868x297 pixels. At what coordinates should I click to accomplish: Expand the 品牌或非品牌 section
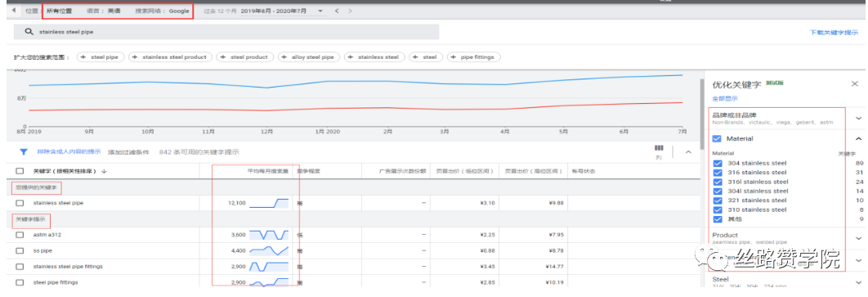tap(858, 118)
